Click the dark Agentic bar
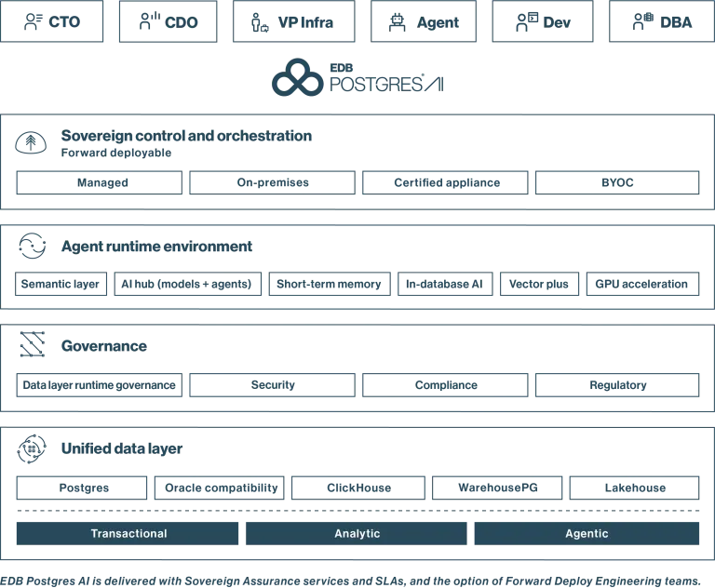715x588 pixels. click(x=587, y=533)
